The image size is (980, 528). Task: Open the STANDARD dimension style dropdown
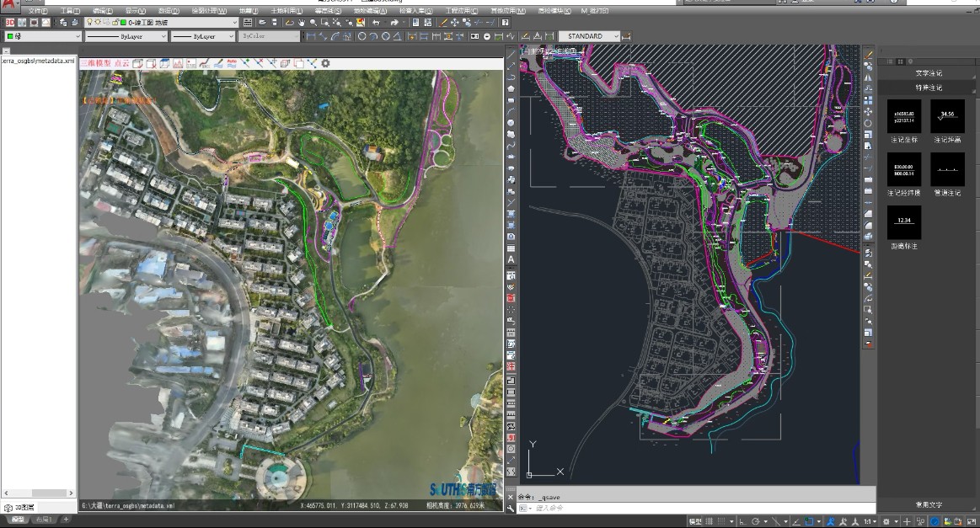click(x=589, y=36)
